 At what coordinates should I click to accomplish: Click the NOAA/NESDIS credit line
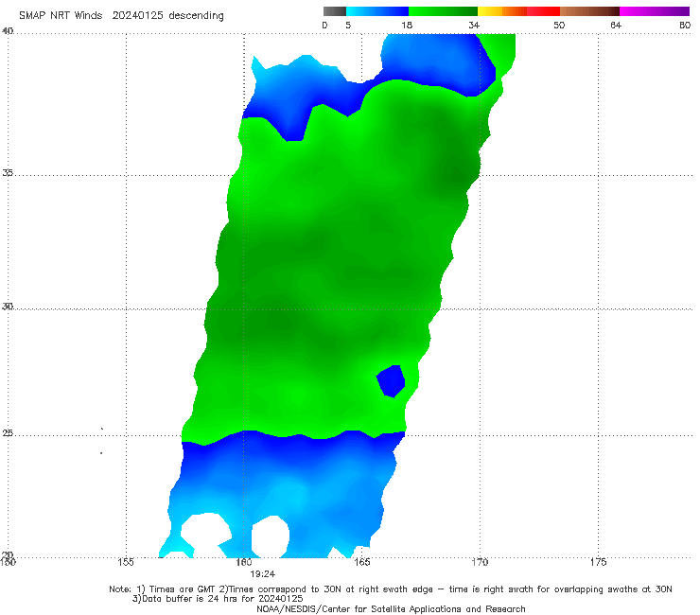[x=391, y=609]
